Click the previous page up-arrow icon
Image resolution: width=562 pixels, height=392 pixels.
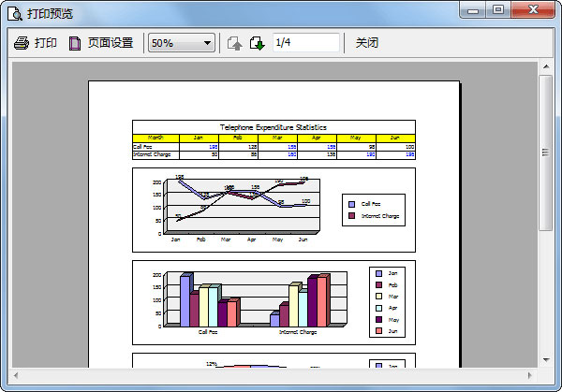pyautogui.click(x=234, y=43)
